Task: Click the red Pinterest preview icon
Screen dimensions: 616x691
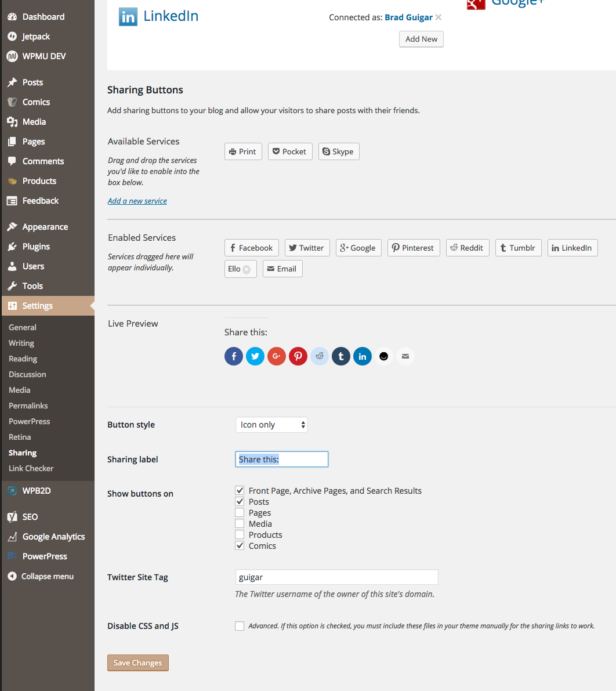Action: click(298, 356)
